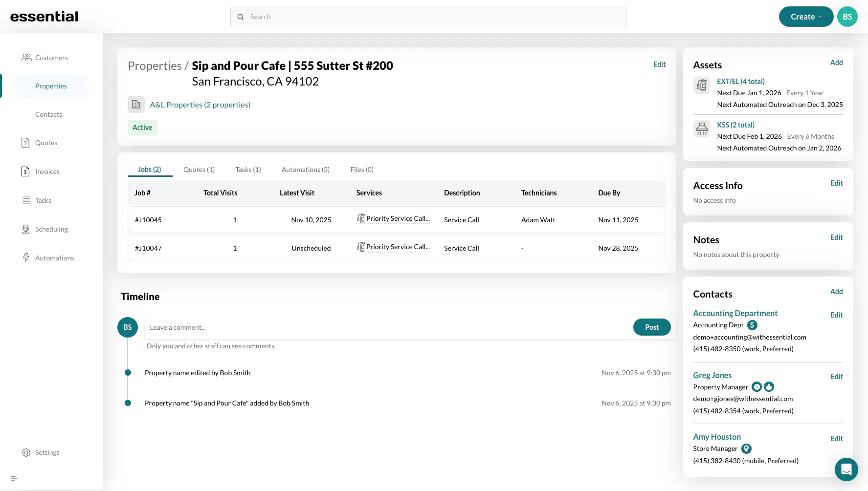Click the KSS kitchen hood asset icon

(x=702, y=129)
